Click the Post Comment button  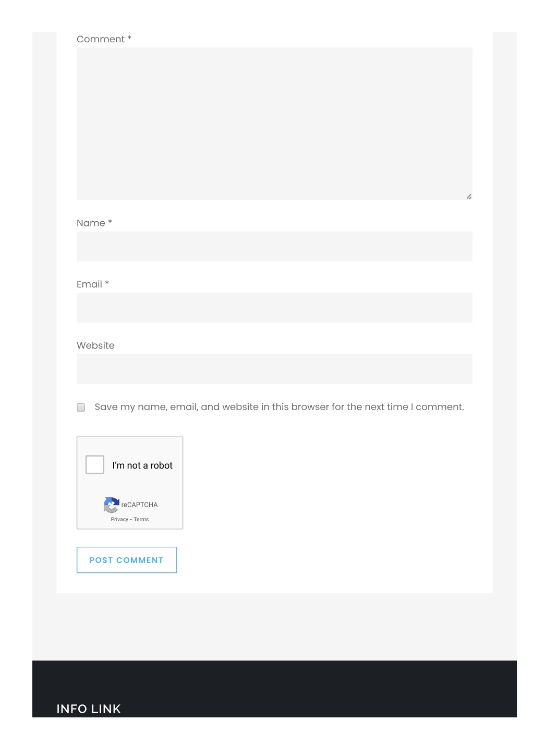[x=127, y=560]
